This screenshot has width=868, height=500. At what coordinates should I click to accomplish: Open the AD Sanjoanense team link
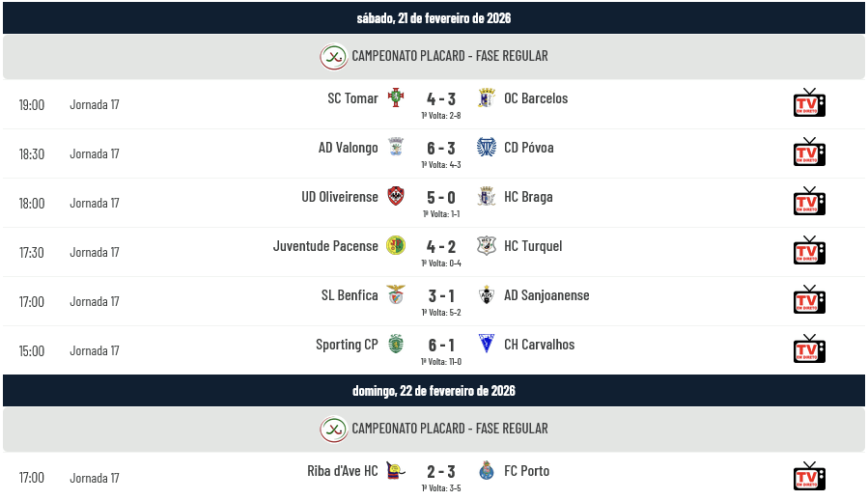[x=546, y=295]
